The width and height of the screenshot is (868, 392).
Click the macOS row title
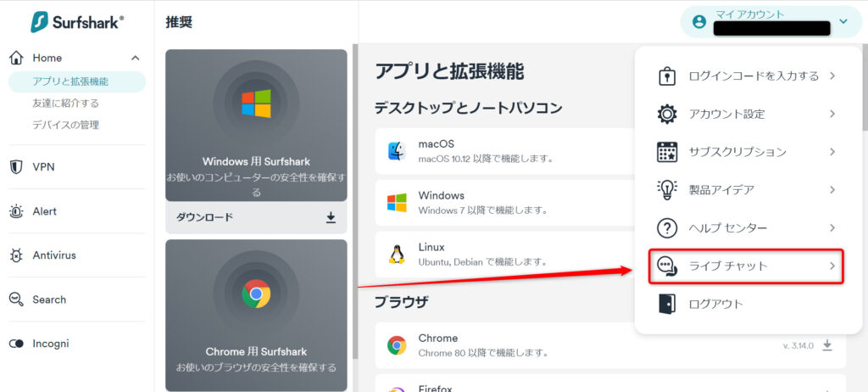[x=437, y=143]
